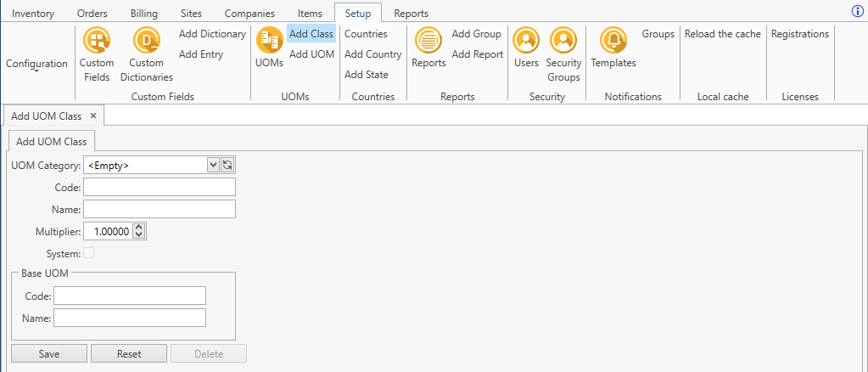Increase the Multiplier value

139,228
